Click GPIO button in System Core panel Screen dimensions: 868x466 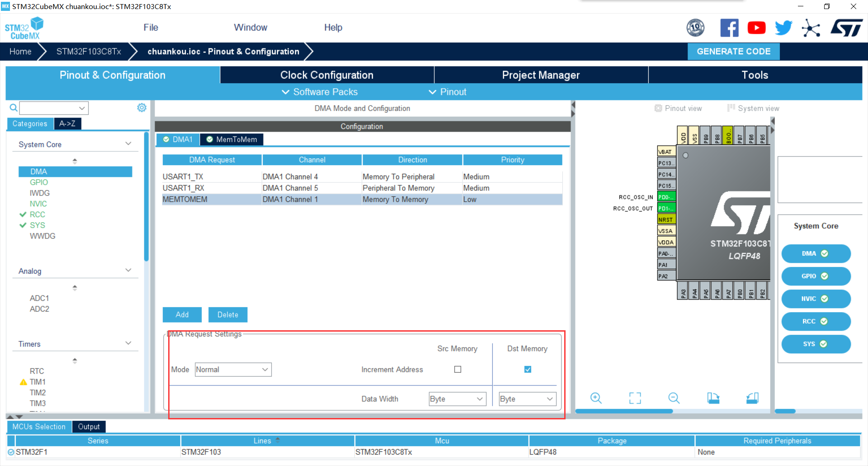coord(816,276)
